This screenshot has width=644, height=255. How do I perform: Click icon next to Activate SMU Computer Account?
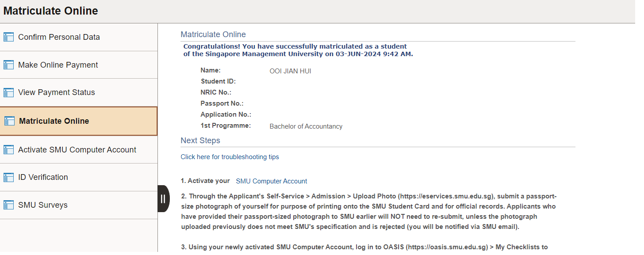pyautogui.click(x=9, y=150)
